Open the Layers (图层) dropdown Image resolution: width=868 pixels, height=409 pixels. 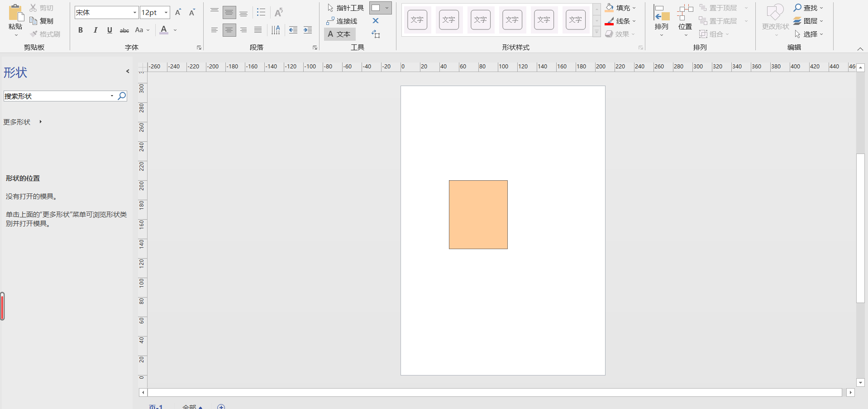(x=808, y=21)
